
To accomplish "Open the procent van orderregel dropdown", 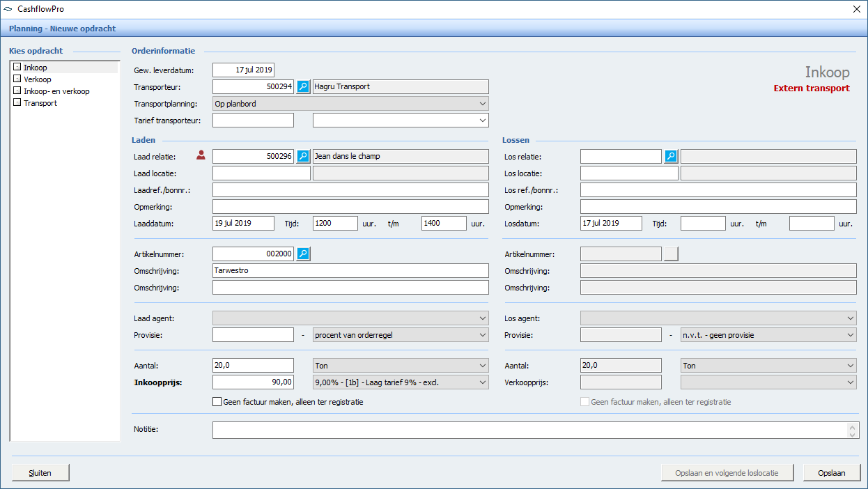I will pos(401,335).
